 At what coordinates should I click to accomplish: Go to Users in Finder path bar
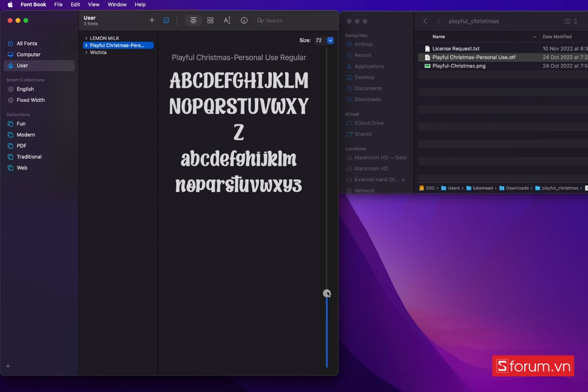450,188
